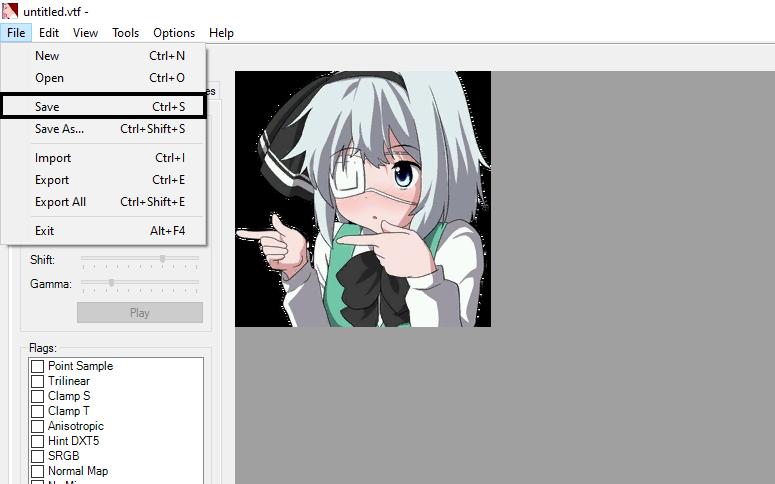This screenshot has width=775, height=484.
Task: Open the Edit menu
Action: tap(49, 33)
